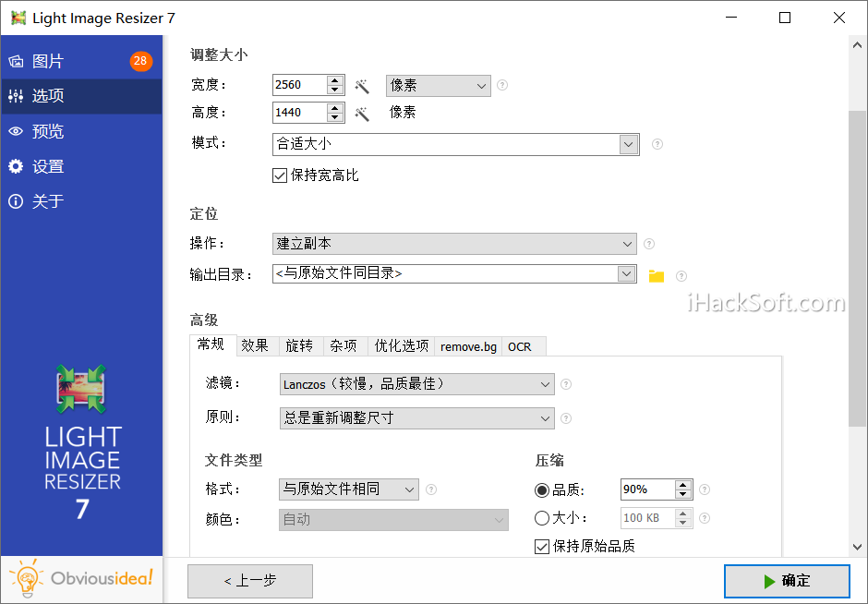Click the help icon beside the unit dropdown

[x=502, y=85]
